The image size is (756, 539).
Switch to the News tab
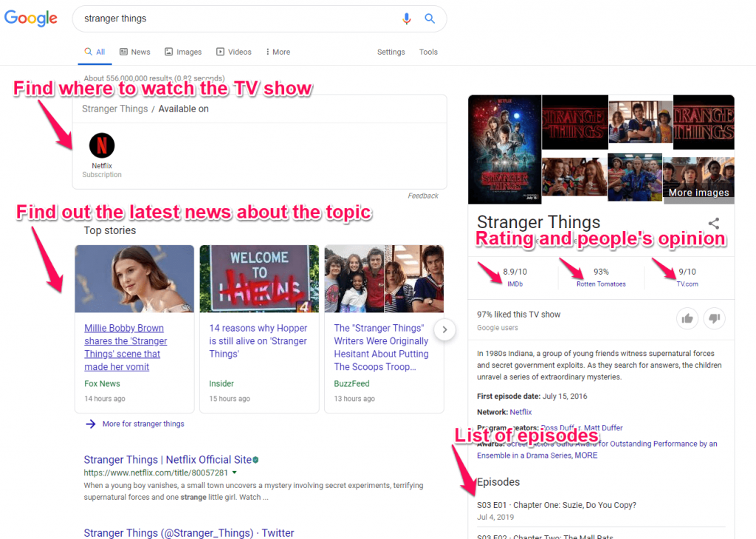(135, 52)
